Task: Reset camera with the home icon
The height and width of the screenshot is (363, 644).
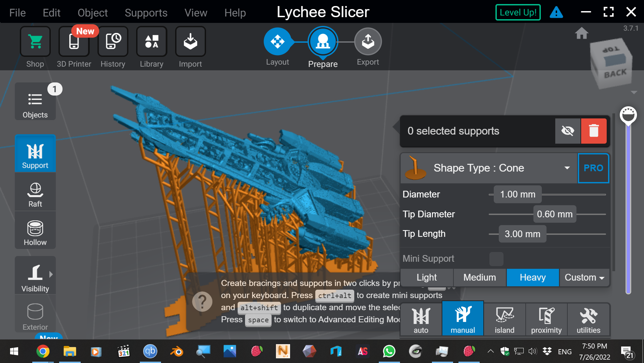Action: [581, 33]
